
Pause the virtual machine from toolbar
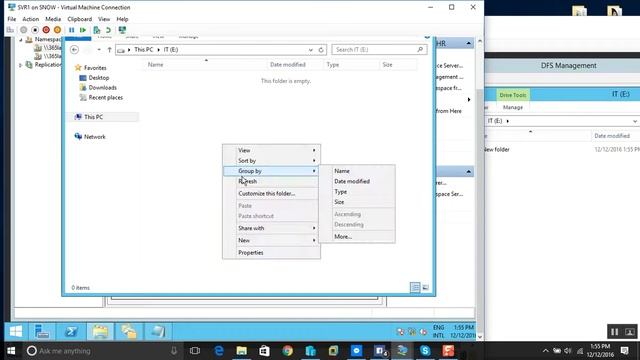(x=71, y=30)
